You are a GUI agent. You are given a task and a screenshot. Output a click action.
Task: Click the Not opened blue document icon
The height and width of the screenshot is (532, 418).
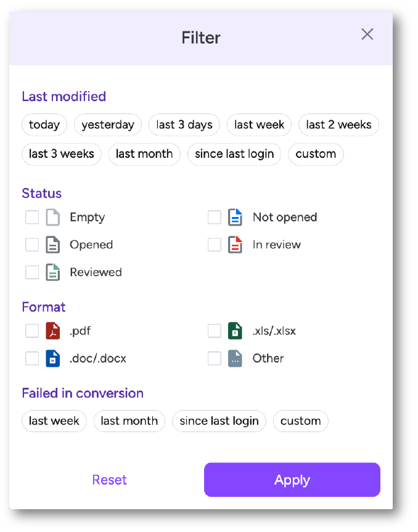pyautogui.click(x=235, y=218)
